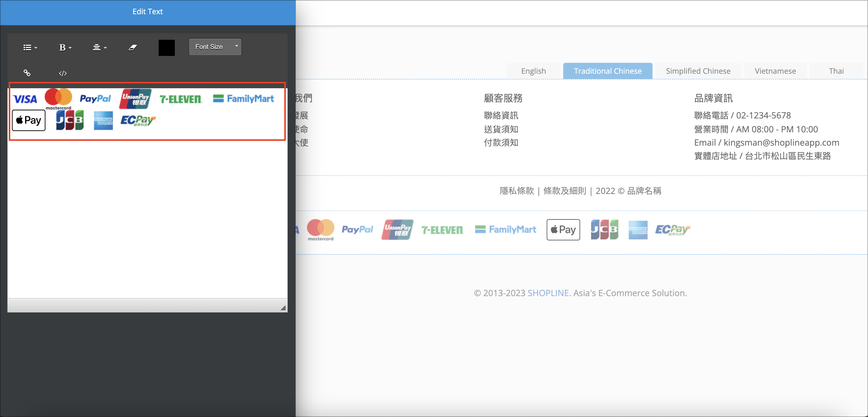Click the UnionPay logo in page preview
Screen dimensions: 868x417
(397, 230)
